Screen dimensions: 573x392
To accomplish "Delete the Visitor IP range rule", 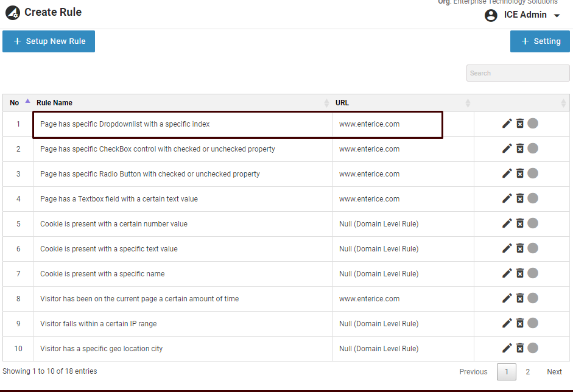I will coord(520,323).
